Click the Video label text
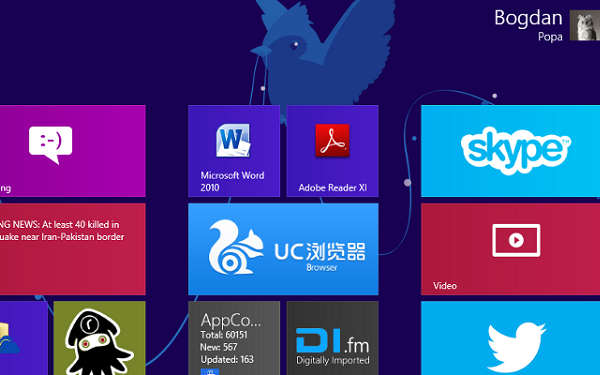The image size is (600, 375). [445, 286]
